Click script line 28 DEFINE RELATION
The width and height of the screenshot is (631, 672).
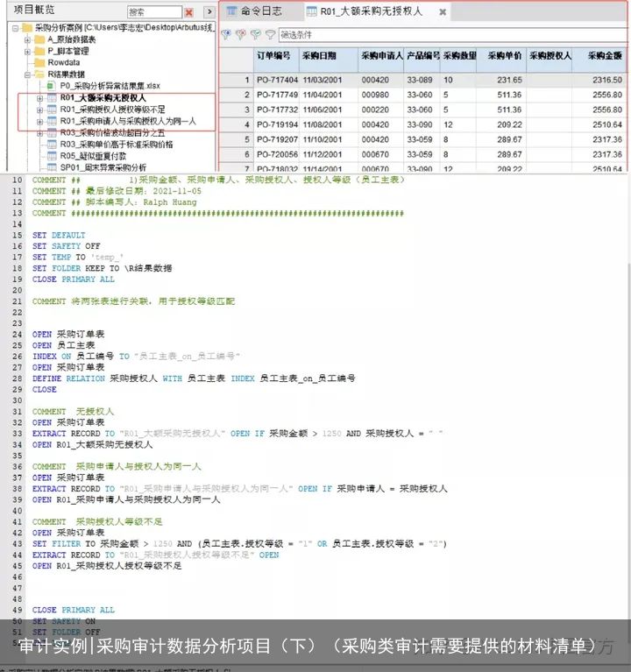(x=194, y=378)
